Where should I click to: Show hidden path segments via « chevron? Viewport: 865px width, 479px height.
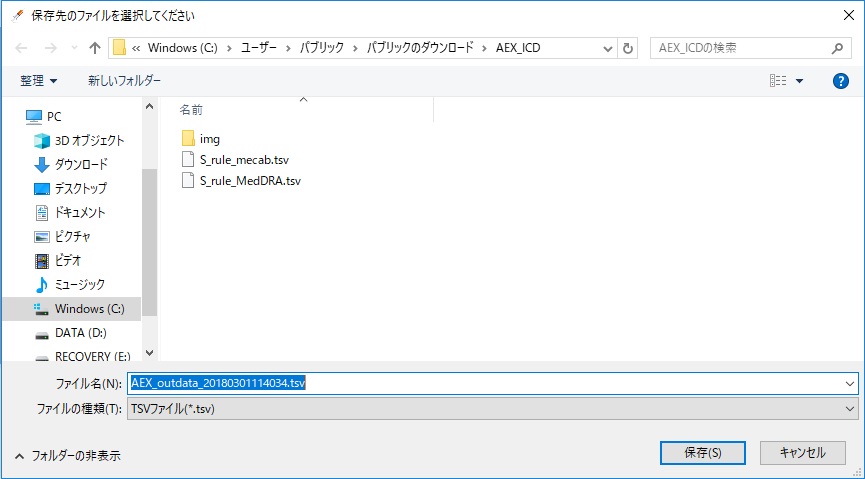tap(136, 49)
